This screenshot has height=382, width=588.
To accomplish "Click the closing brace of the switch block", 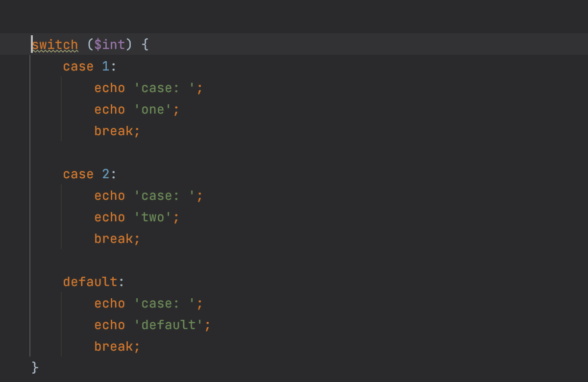I will (x=35, y=368).
